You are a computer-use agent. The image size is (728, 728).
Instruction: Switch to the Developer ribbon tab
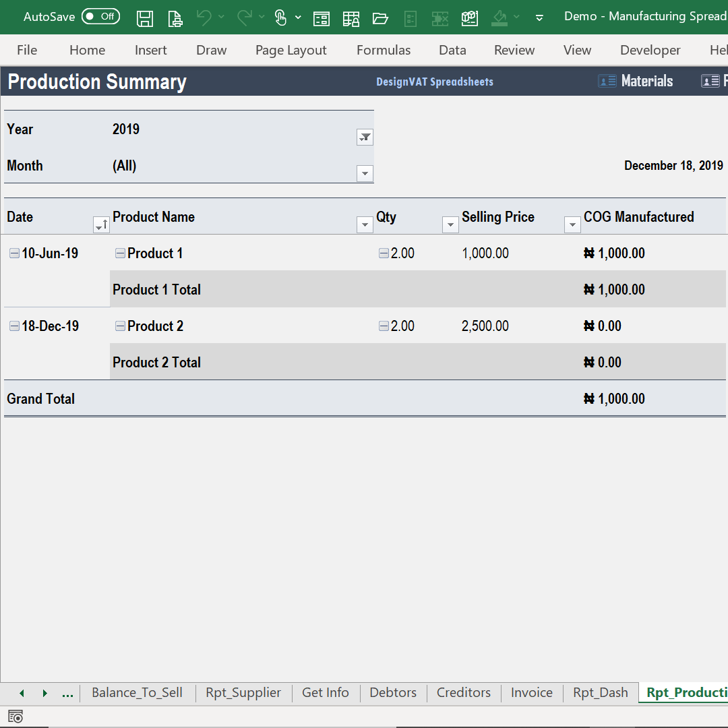point(650,50)
